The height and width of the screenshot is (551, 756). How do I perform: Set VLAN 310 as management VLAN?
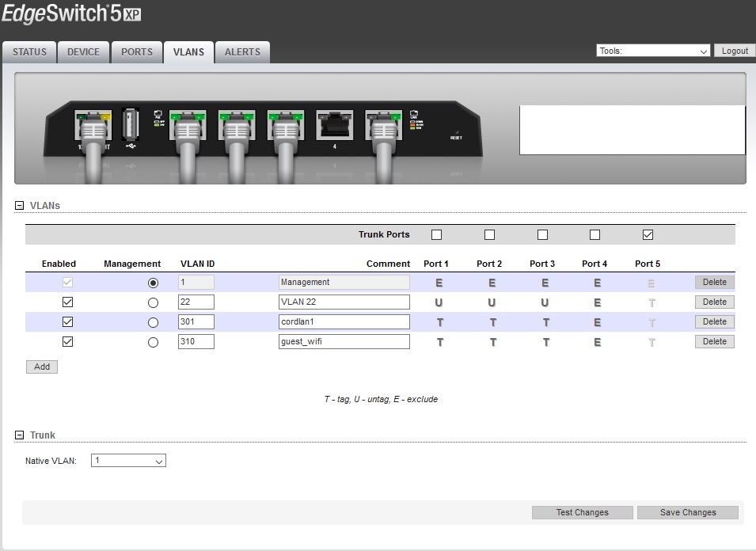pyautogui.click(x=153, y=342)
